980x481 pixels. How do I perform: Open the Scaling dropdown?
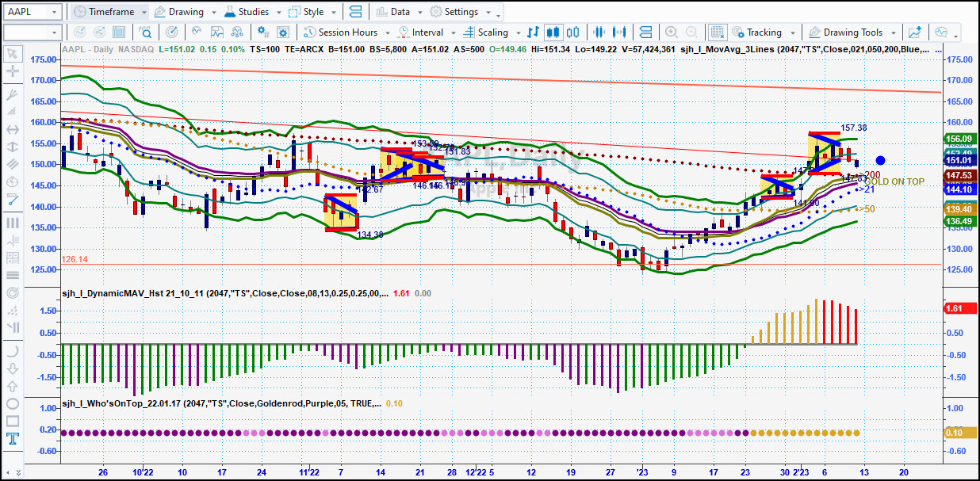click(492, 32)
